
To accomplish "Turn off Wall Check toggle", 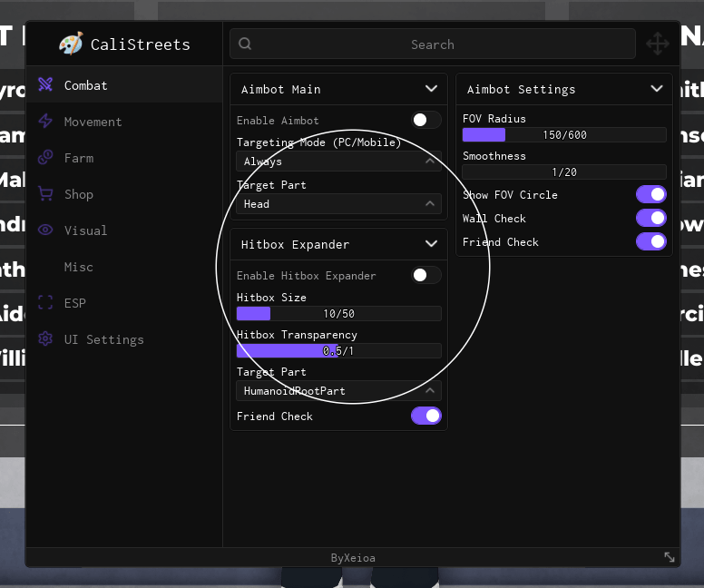I will 651,218.
